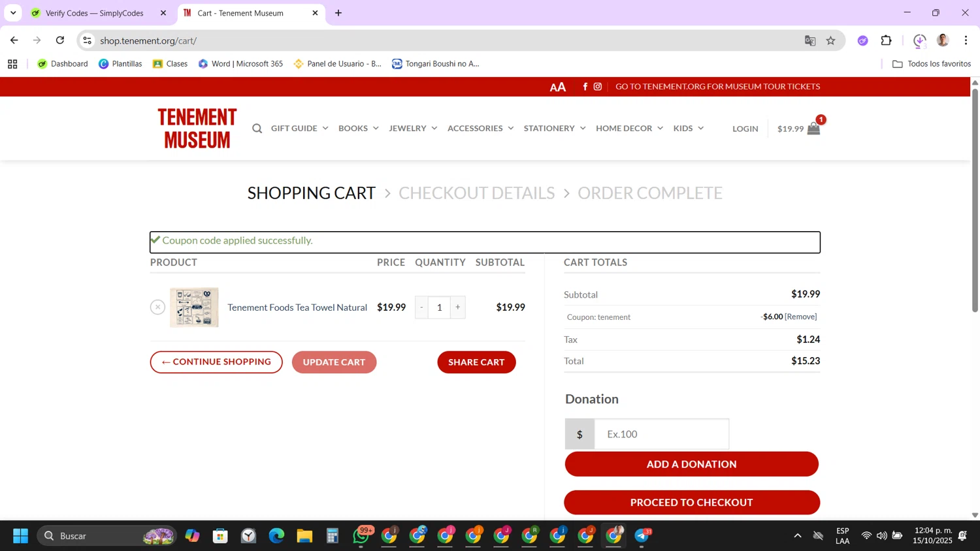Click the shopping bag cart icon

coord(813,129)
